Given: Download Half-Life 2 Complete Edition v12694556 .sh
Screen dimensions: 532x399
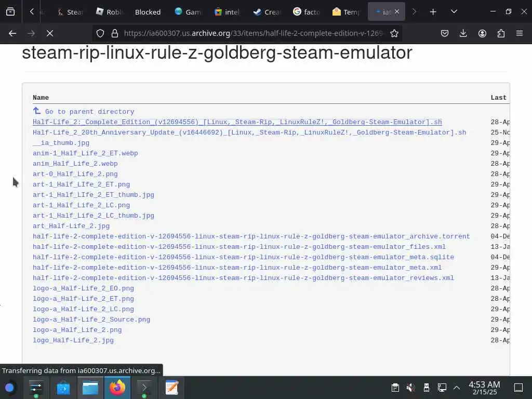Looking at the screenshot, I should click(x=237, y=122).
